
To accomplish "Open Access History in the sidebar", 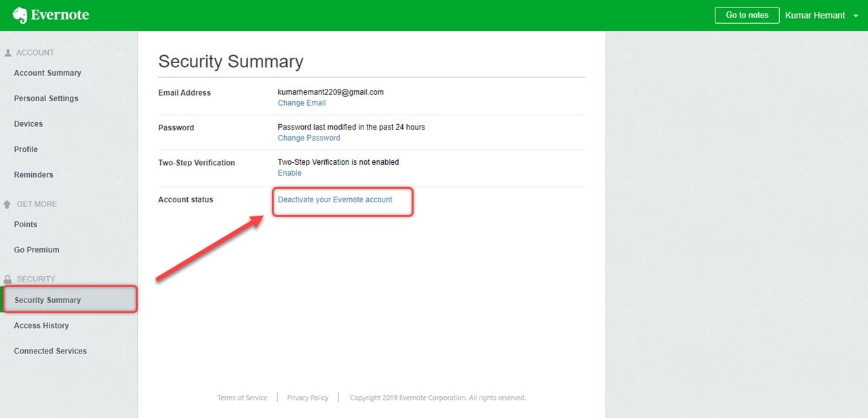I will tap(41, 326).
